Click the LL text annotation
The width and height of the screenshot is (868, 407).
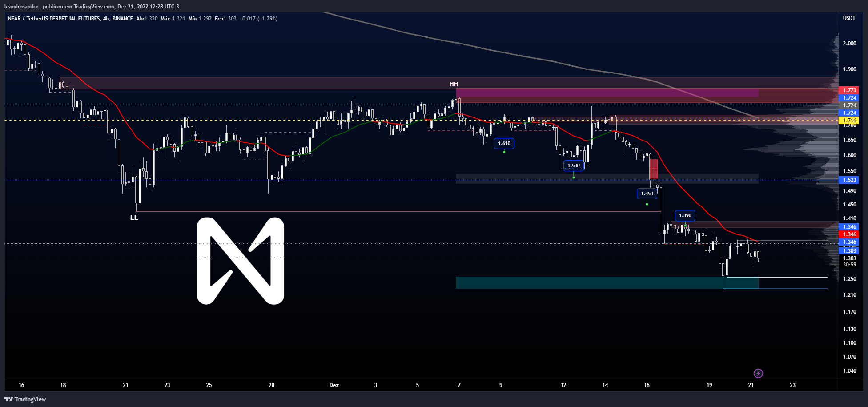click(x=134, y=218)
